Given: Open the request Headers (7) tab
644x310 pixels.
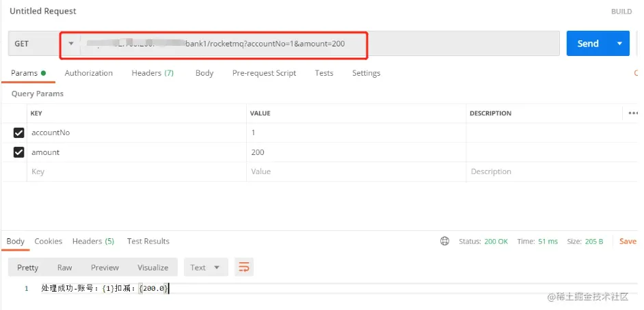Looking at the screenshot, I should [x=152, y=73].
